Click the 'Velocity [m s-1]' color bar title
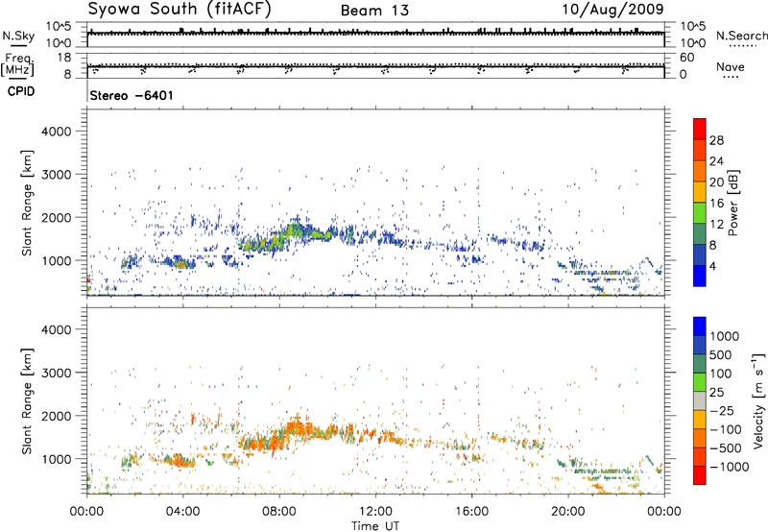This screenshot has height=532, width=768. [x=758, y=400]
